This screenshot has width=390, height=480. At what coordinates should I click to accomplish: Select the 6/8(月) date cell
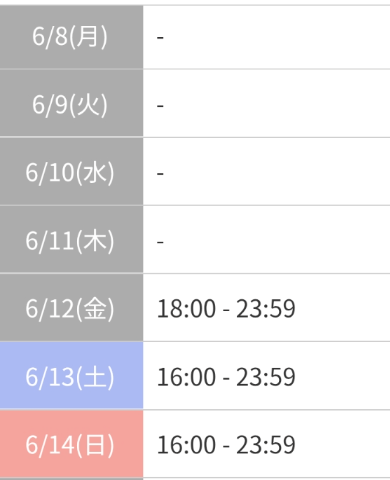(x=71, y=37)
